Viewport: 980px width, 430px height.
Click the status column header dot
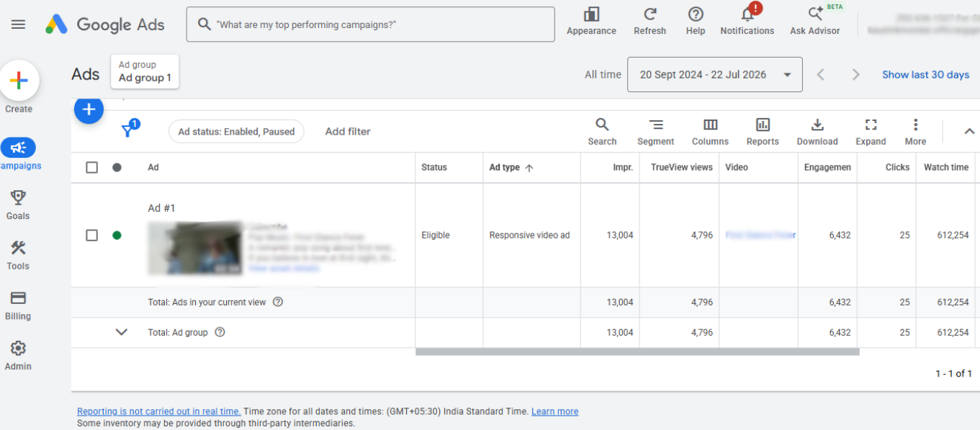point(117,167)
